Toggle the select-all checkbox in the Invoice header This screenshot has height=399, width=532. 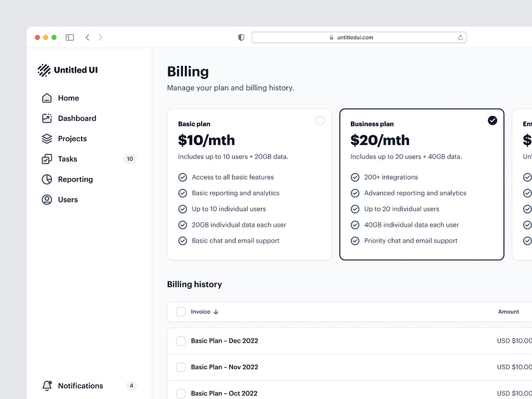coord(180,312)
